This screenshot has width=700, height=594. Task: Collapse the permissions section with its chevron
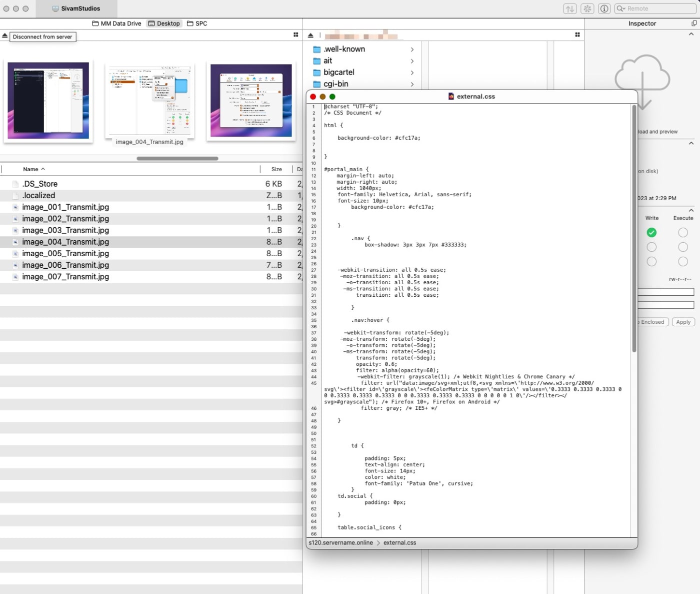tap(691, 210)
